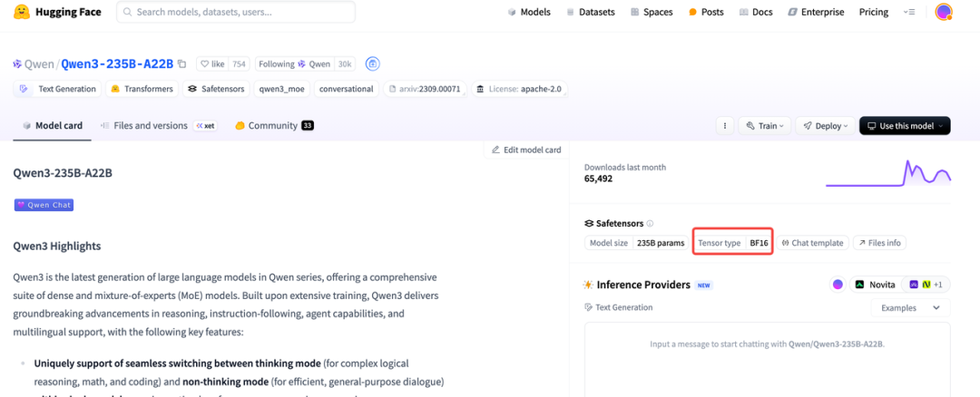Click the Safetensors section heading icon

pyautogui.click(x=588, y=224)
